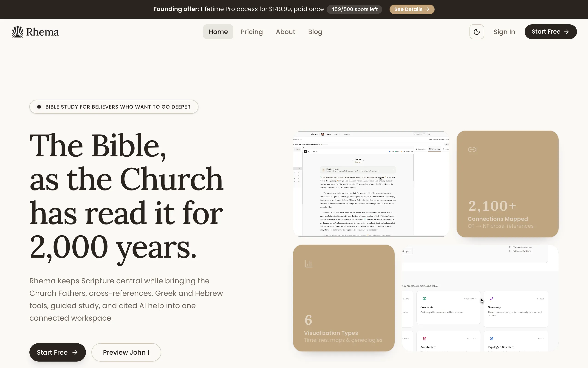Expand the Chapter Overview chevron in the preview
The image size is (588, 368).
pyautogui.click(x=393, y=170)
